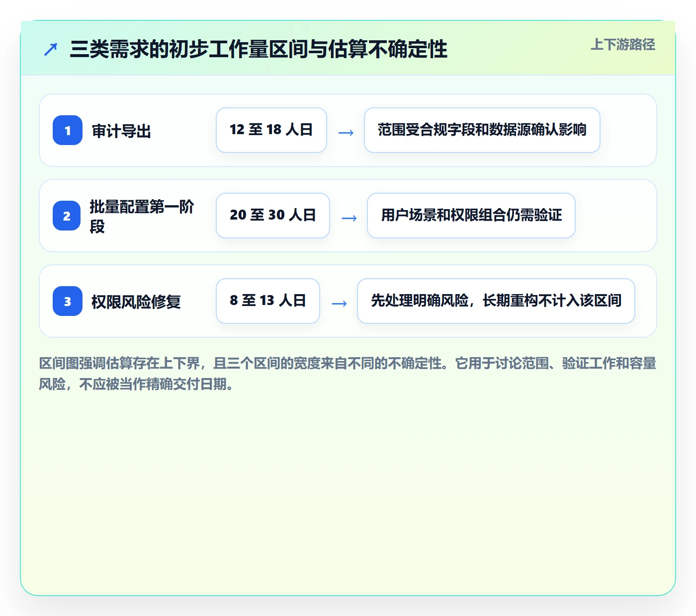Click the 上下游路径 label
The image size is (696, 616).
[x=622, y=45]
